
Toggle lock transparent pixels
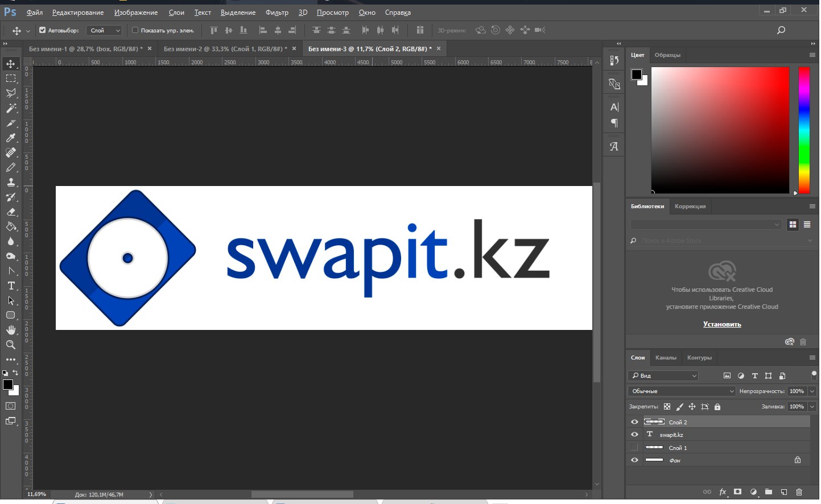click(667, 407)
